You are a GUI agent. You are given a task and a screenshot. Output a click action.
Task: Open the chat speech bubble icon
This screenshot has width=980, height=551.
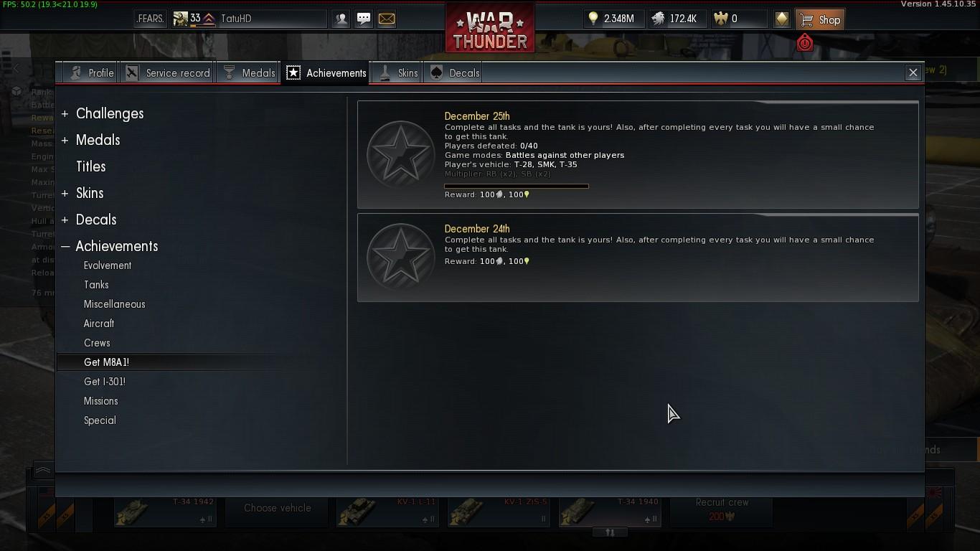point(364,19)
